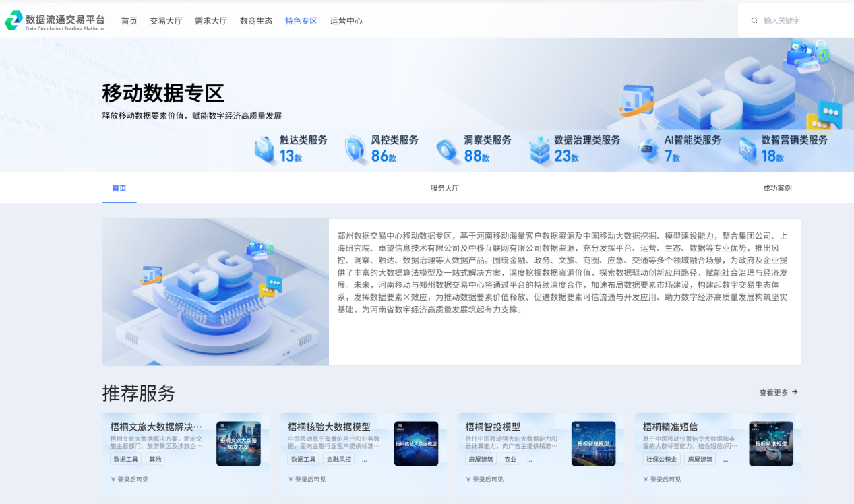This screenshot has height=504, width=854.
Task: Expand truncated tags on 梧桐智投模型 card
Action: [x=530, y=460]
